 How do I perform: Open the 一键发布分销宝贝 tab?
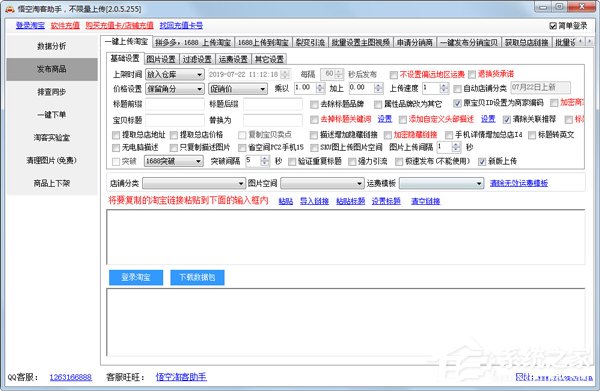click(469, 42)
